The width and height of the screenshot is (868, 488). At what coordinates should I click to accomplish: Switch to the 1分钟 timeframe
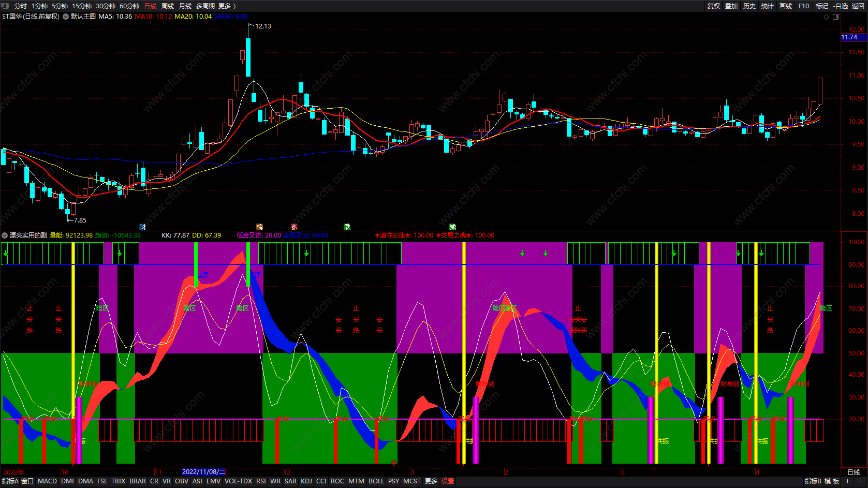[x=39, y=6]
